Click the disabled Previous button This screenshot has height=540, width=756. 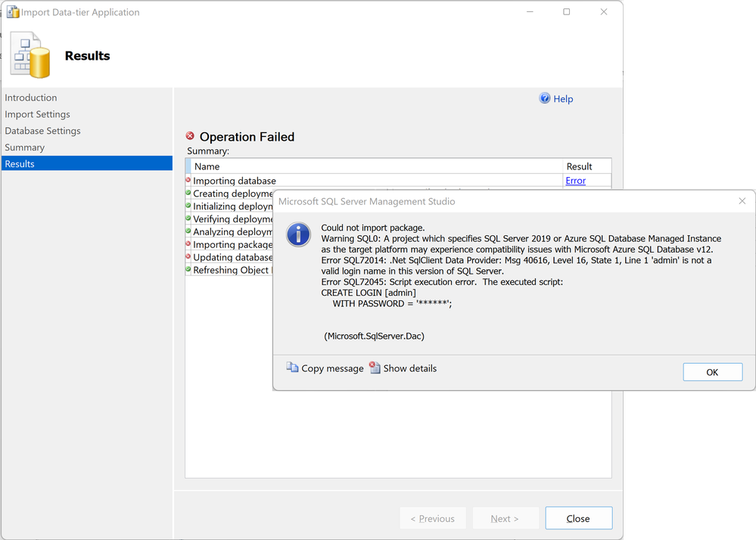432,518
